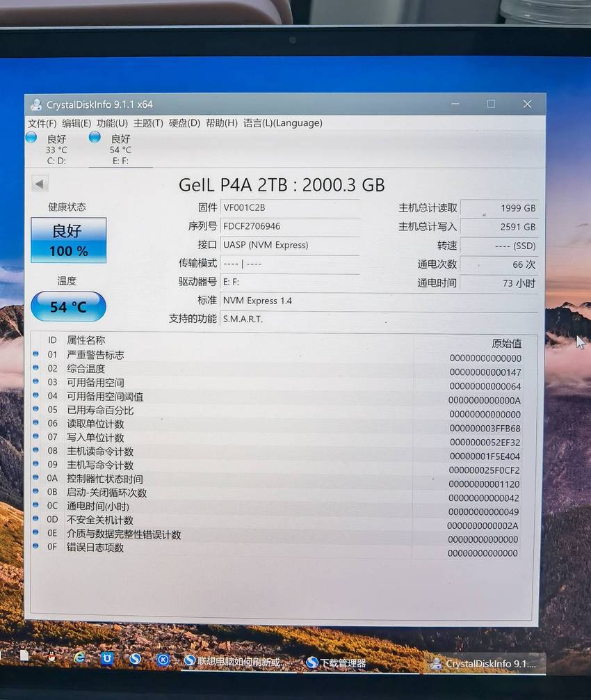Image resolution: width=591 pixels, height=700 pixels.
Task: Open the 主题(T) menu
Action: pos(148,123)
